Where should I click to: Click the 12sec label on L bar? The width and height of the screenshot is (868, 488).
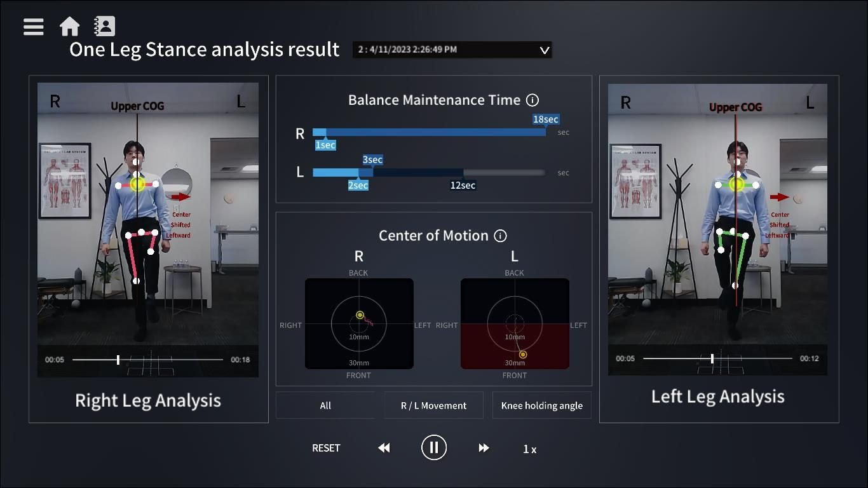click(463, 186)
